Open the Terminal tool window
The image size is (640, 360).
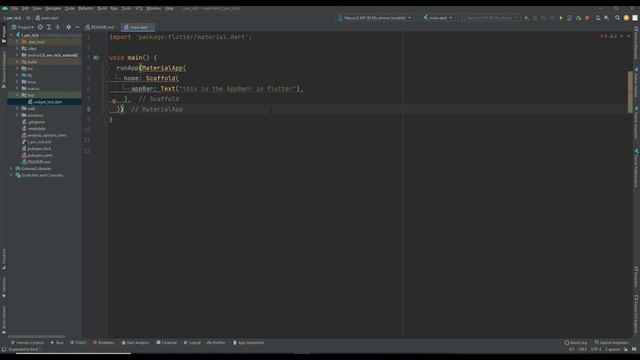167,343
